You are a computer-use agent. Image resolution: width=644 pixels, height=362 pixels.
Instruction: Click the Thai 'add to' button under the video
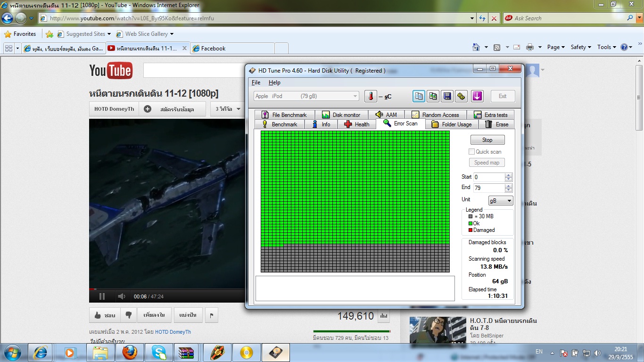coord(154,315)
